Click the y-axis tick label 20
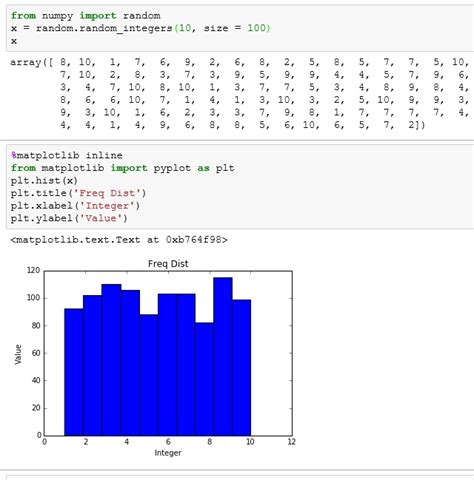This screenshot has height=480, width=474. 36,408
